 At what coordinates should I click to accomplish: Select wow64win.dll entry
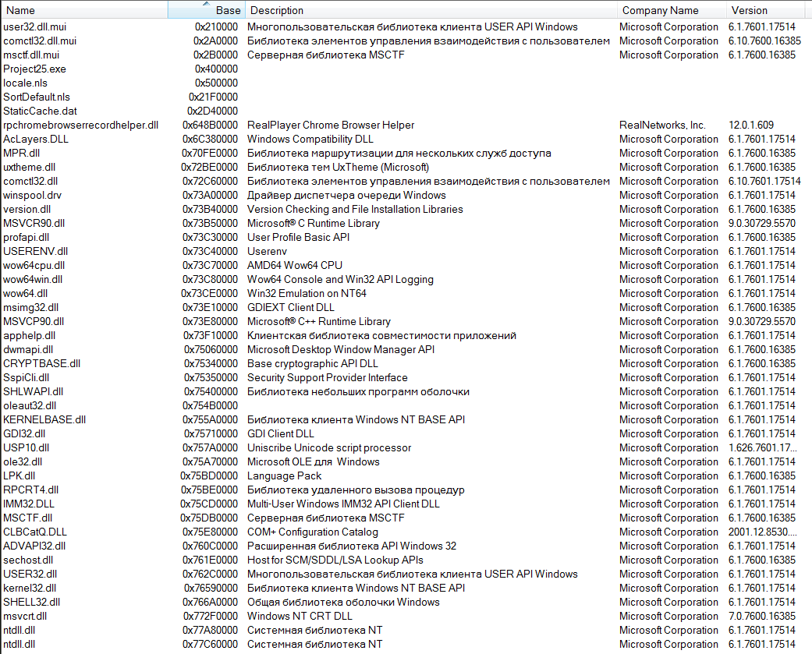406,279
